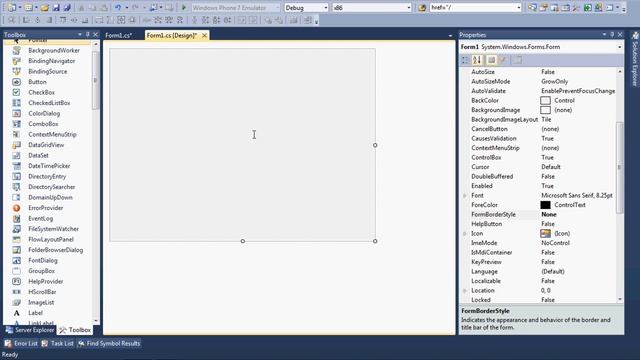Toggle auto-hide pin on Properties panel
The image size is (640, 360).
click(x=612, y=35)
